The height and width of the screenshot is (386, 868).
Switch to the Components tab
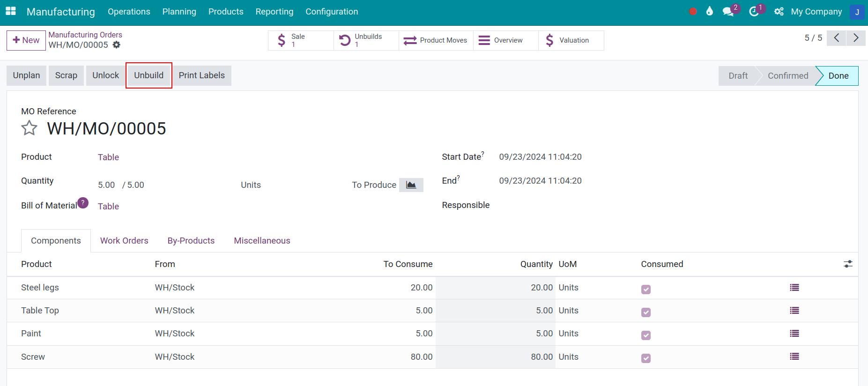(56, 241)
